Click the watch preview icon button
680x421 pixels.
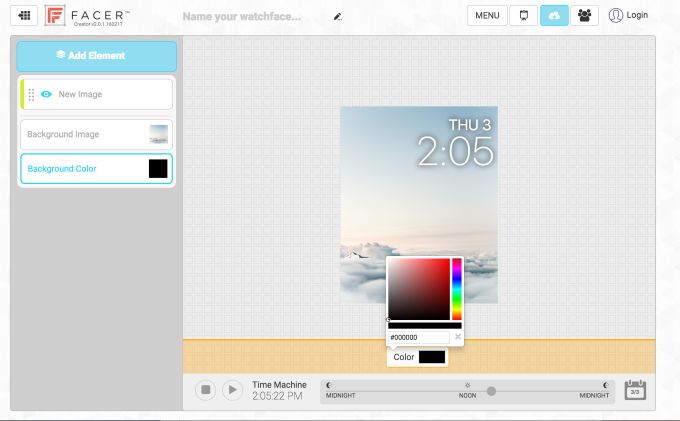pos(523,16)
